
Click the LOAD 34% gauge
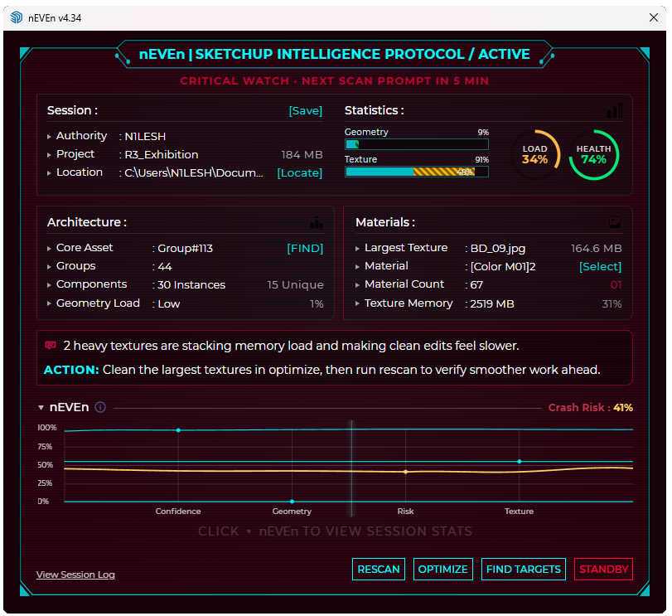point(534,155)
